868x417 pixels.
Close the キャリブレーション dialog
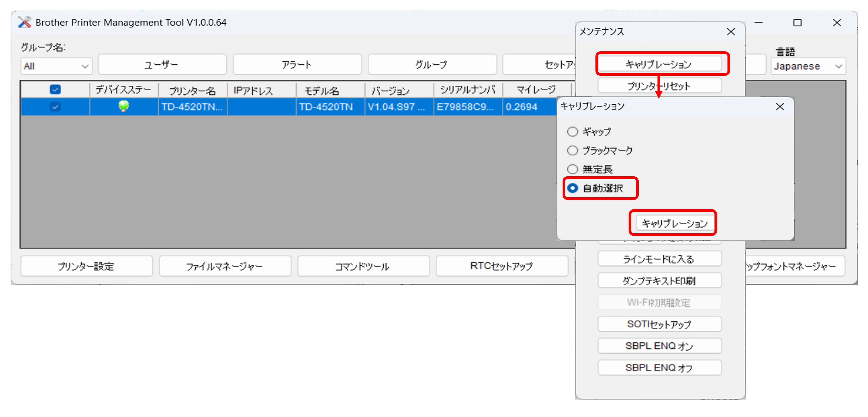tap(780, 107)
